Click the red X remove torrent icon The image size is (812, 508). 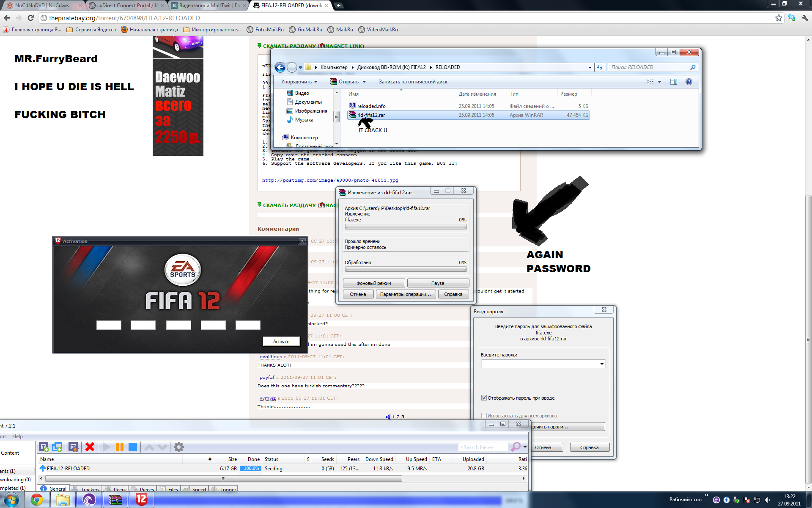click(x=90, y=447)
